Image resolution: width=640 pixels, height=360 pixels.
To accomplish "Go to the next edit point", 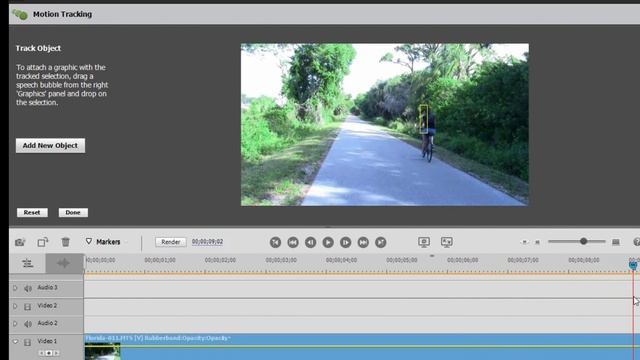I will click(363, 242).
